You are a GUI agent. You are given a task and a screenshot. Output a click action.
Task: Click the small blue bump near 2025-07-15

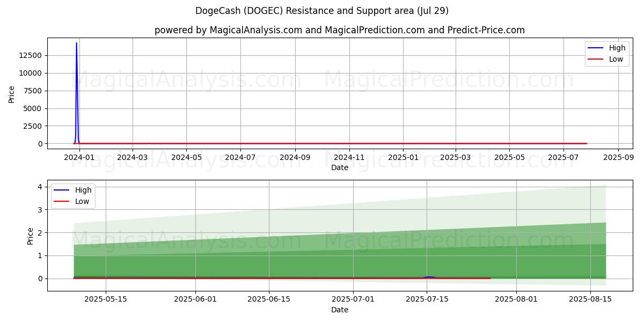click(x=429, y=277)
